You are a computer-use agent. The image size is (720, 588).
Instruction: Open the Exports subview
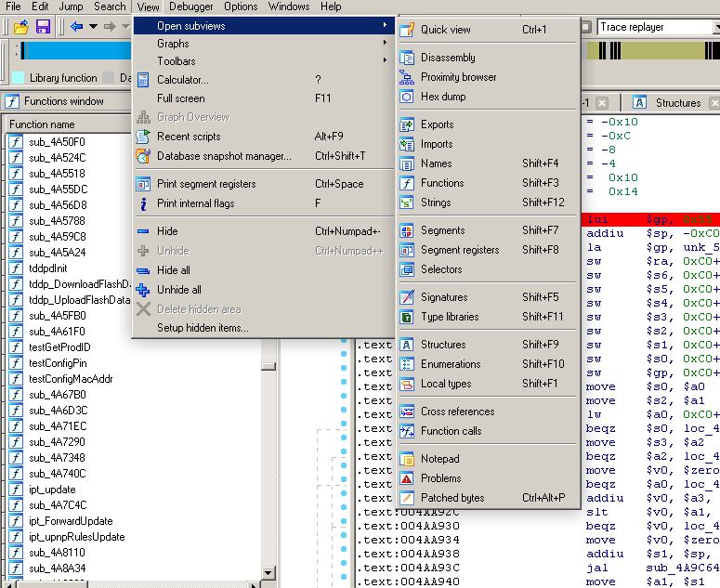(x=488, y=124)
